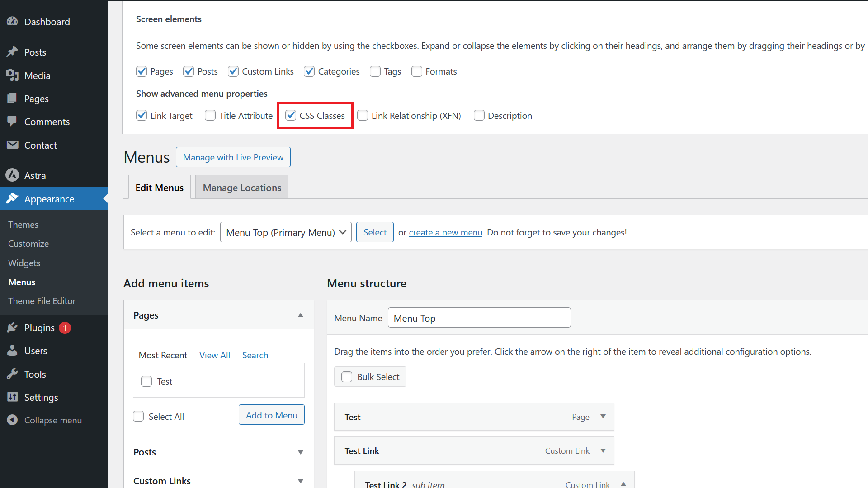
Task: Click the Collapse menu arrow icon
Action: click(x=12, y=420)
